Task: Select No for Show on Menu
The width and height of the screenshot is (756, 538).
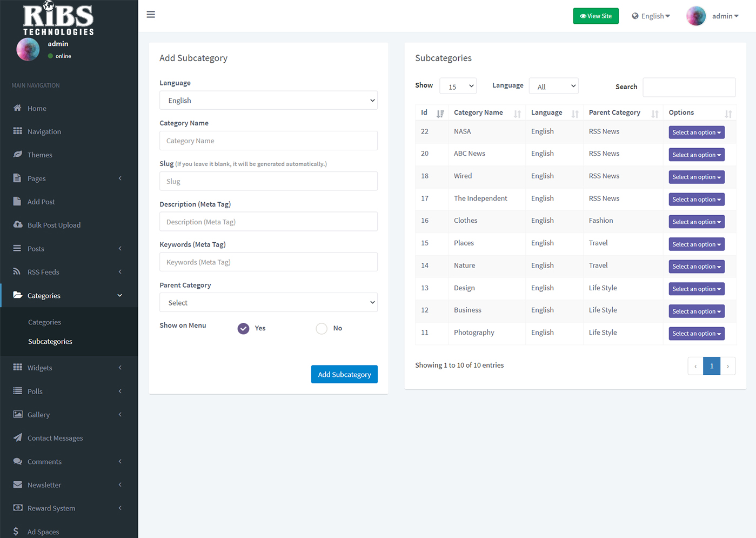Action: point(322,329)
